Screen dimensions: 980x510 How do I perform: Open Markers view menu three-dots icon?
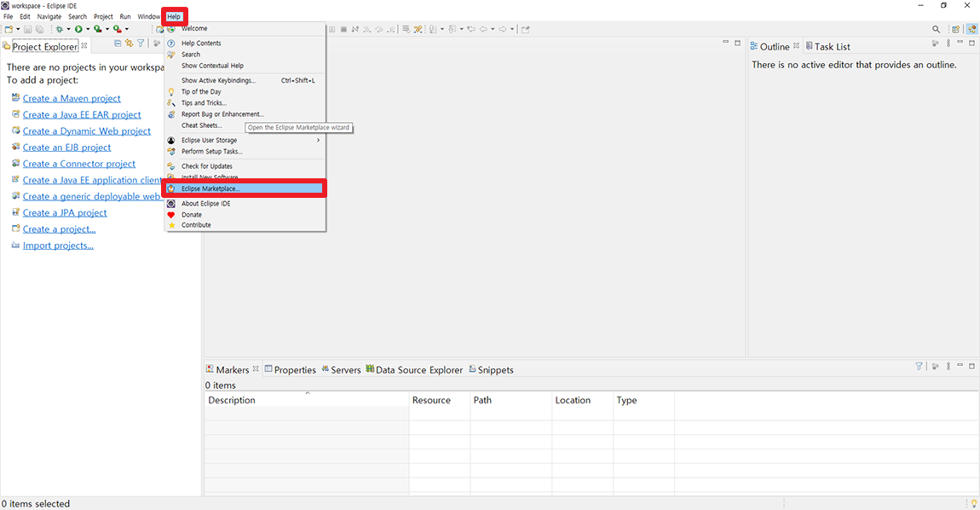(948, 366)
